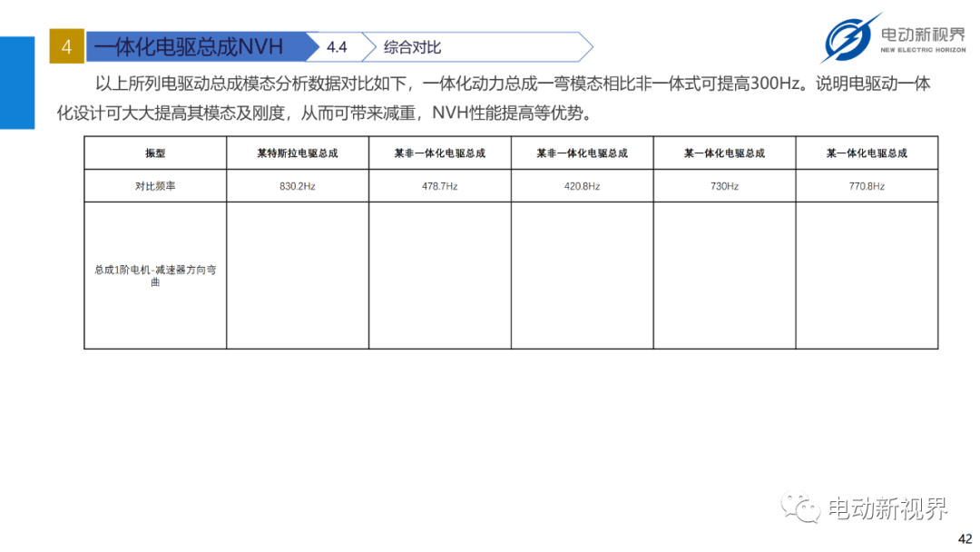Select the 一体化电驱总成NVH header banner
The width and height of the screenshot is (980, 552).
[201, 46]
